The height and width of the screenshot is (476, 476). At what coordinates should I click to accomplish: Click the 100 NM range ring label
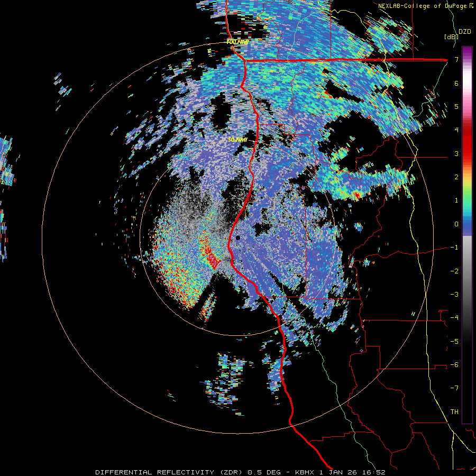coord(237,42)
